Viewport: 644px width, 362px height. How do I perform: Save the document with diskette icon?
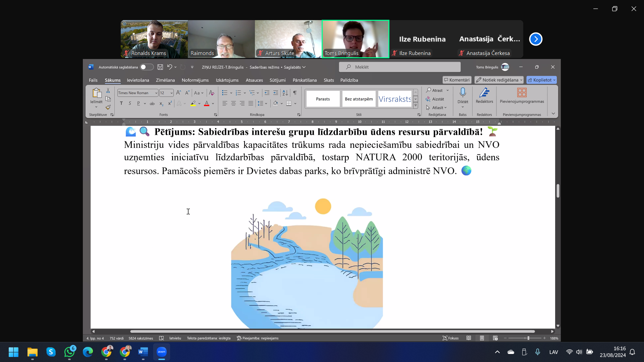(x=160, y=67)
